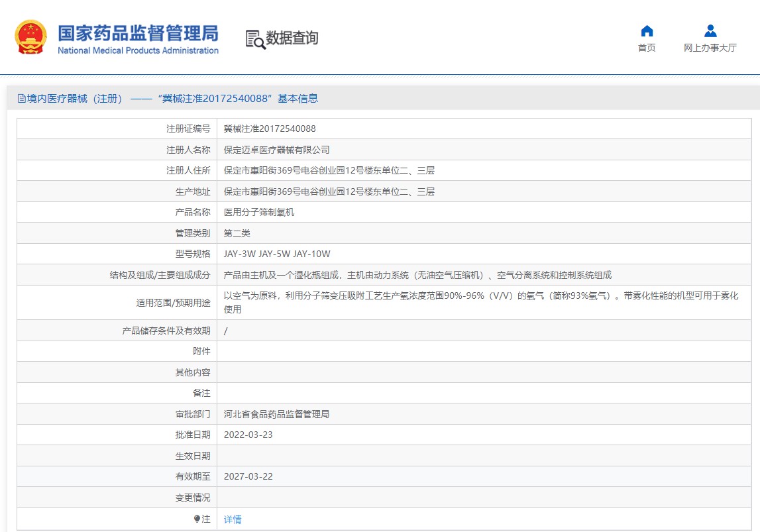760x532 pixels.
Task: Go to 首页 text label
Action: pos(647,48)
